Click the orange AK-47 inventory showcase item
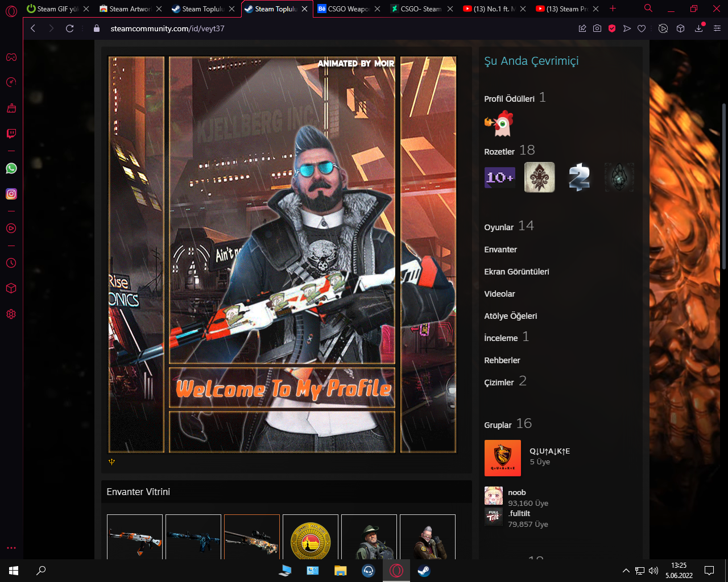 tap(135, 538)
